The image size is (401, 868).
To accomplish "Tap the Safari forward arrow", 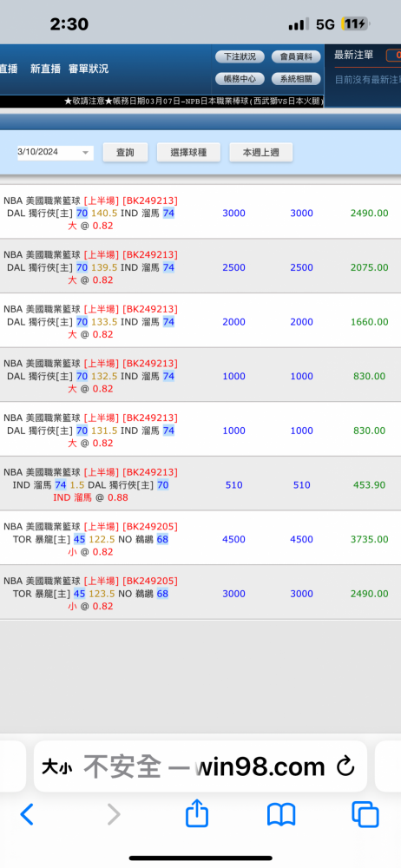I will (x=114, y=814).
